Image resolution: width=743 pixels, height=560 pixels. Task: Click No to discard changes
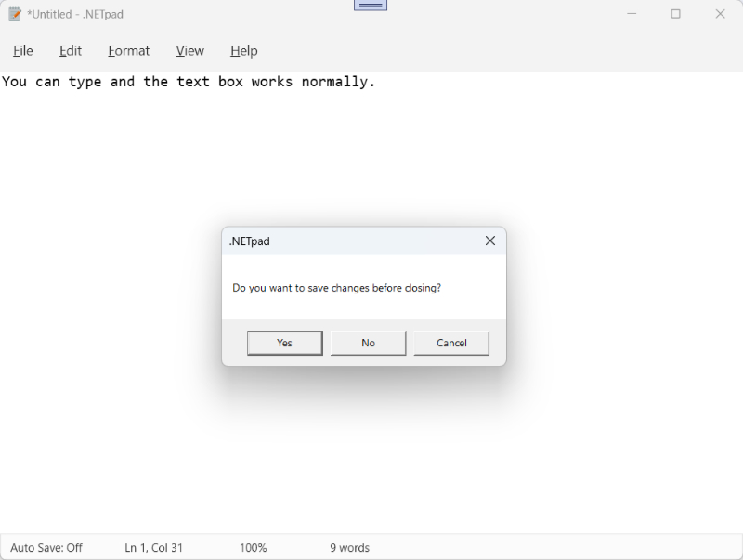tap(368, 343)
